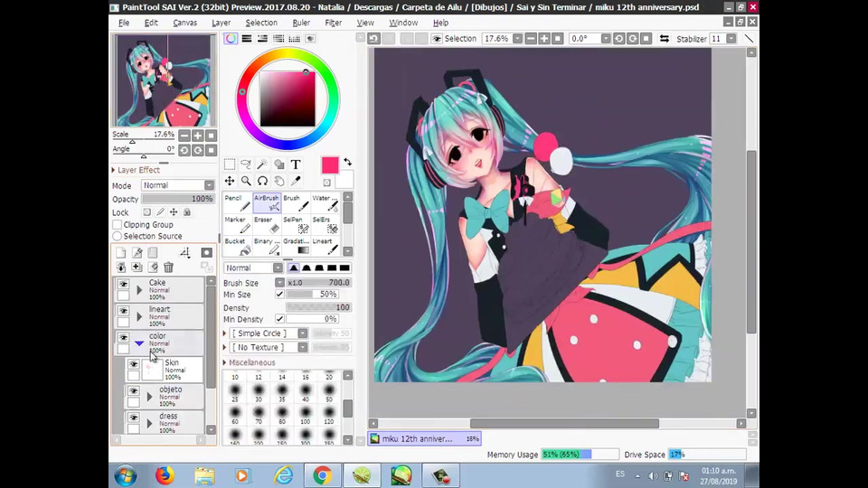Select the Selection Source radio button

pyautogui.click(x=118, y=236)
